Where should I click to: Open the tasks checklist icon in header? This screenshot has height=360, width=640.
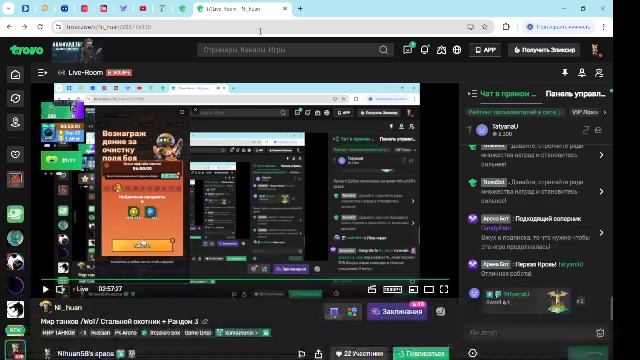[408, 49]
